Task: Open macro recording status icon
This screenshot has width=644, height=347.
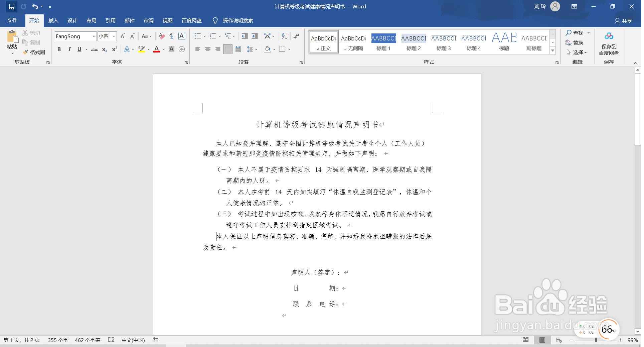Action: pos(156,340)
